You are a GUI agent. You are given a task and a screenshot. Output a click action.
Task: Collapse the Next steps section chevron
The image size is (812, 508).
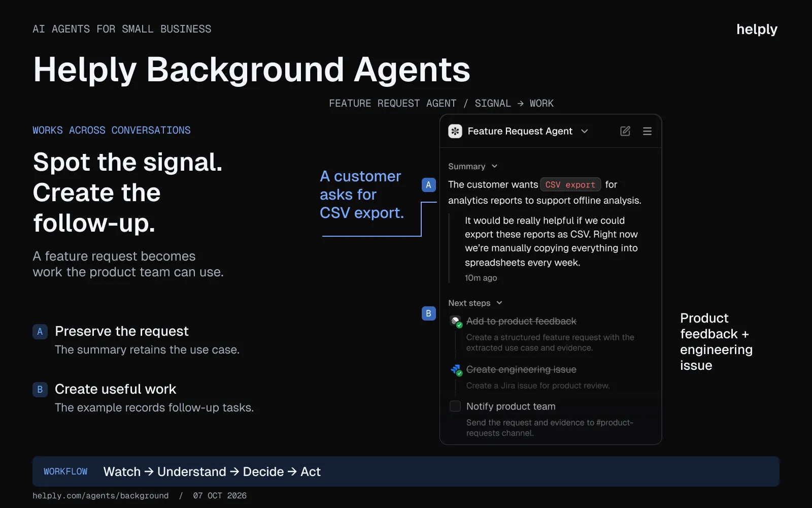(499, 303)
